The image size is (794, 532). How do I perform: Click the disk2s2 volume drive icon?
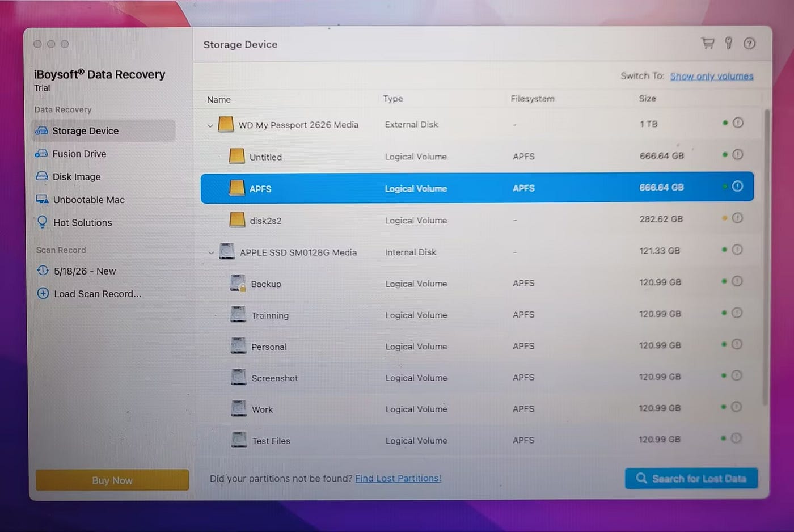pyautogui.click(x=237, y=219)
